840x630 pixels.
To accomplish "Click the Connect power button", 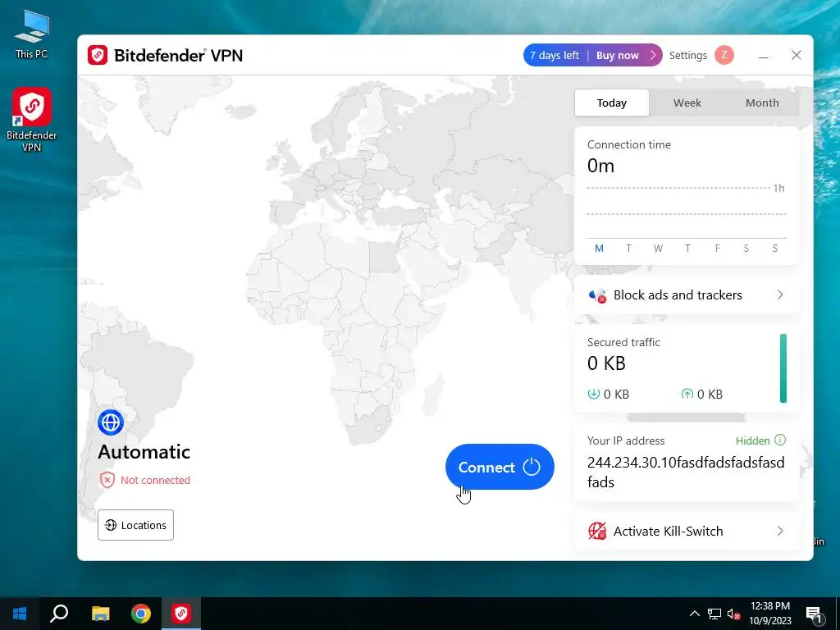I will [x=500, y=467].
